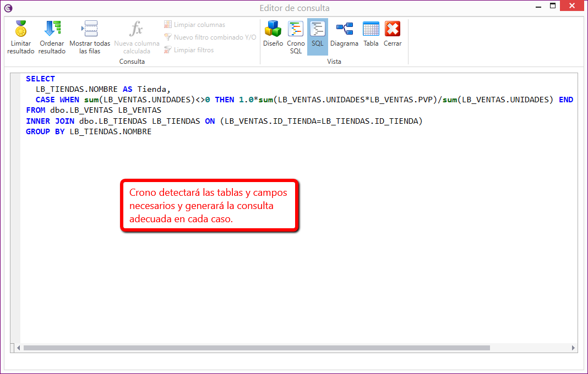
Task: Click horizontal scrollbar left arrow
Action: point(18,348)
